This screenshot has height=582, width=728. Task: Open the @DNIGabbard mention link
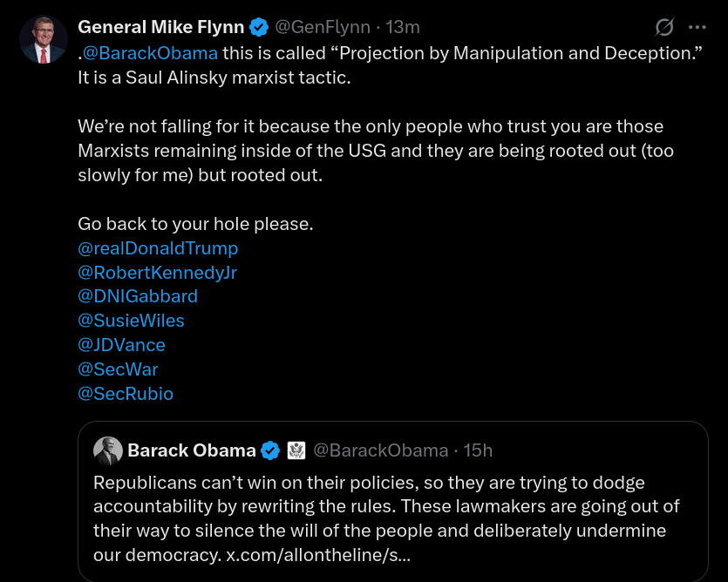138,296
